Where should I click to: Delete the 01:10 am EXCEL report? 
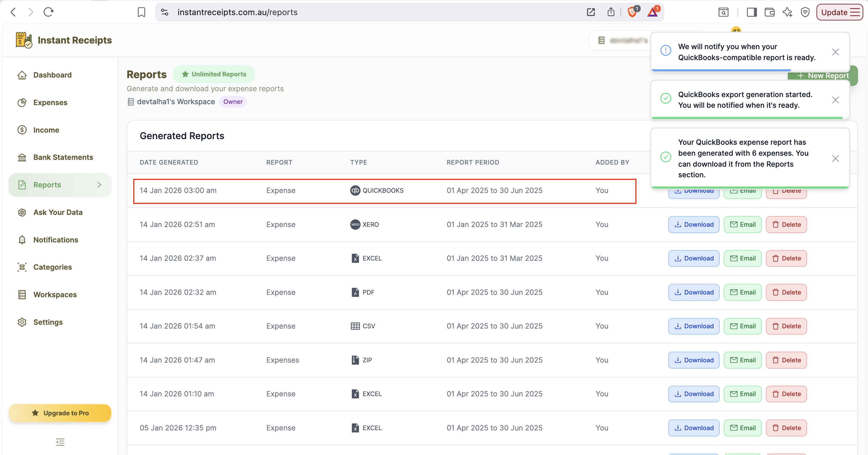coord(787,394)
